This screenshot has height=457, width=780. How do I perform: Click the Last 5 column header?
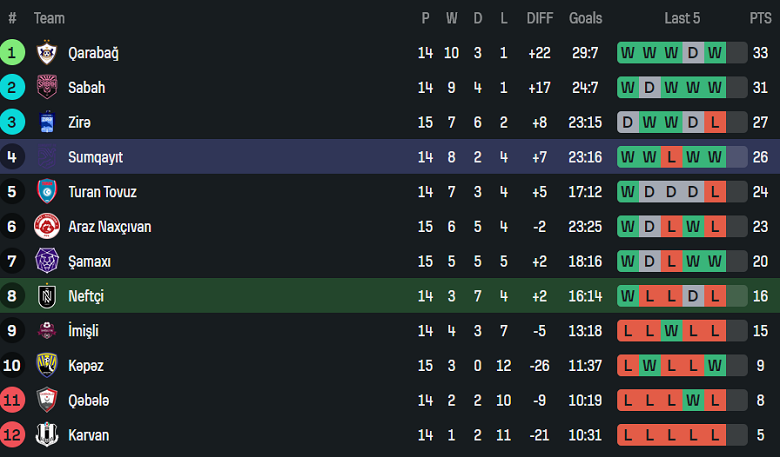(x=682, y=18)
